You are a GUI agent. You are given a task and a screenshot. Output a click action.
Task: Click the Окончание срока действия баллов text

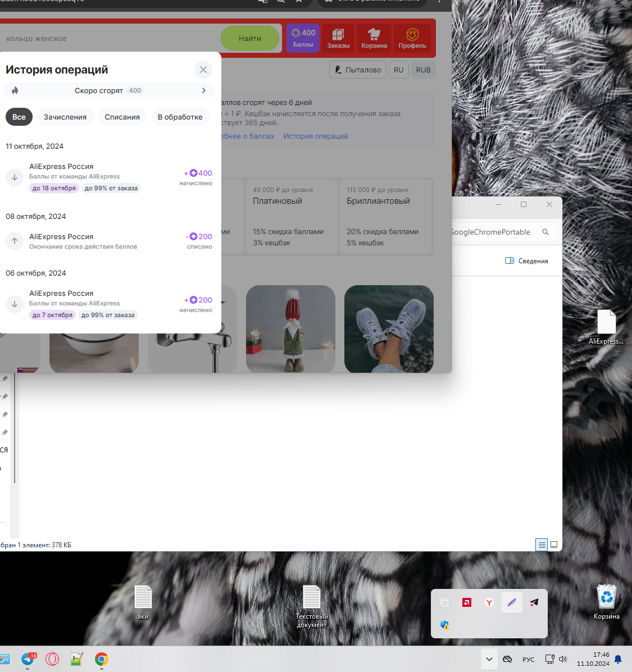pos(83,246)
